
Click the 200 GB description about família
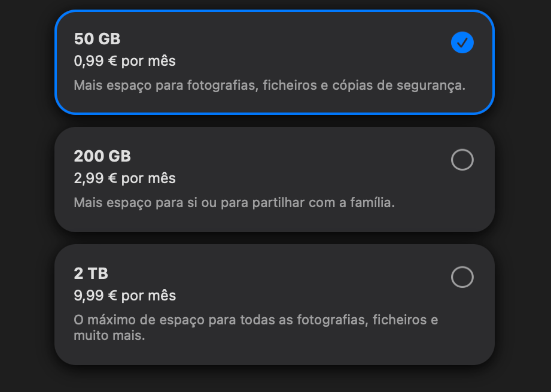click(234, 203)
